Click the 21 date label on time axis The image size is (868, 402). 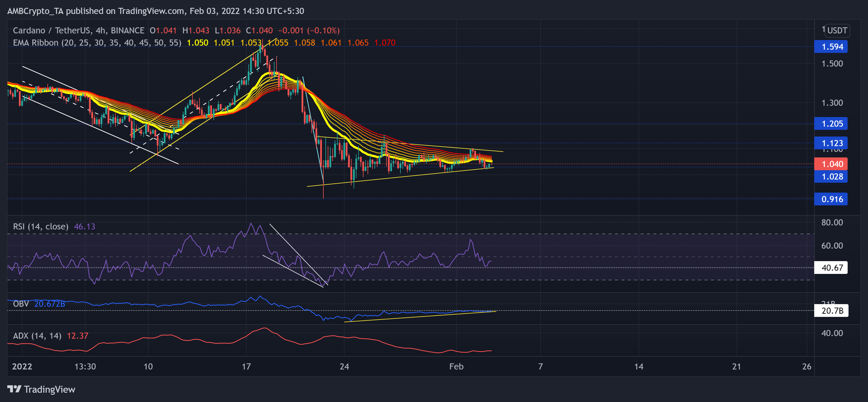[737, 366]
